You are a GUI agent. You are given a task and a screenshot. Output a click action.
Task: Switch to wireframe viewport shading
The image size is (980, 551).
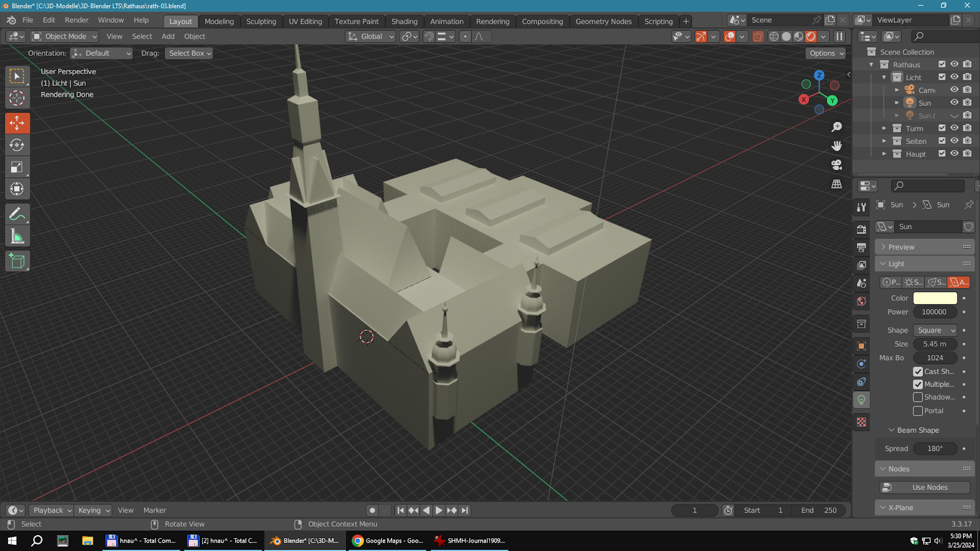pos(774,37)
